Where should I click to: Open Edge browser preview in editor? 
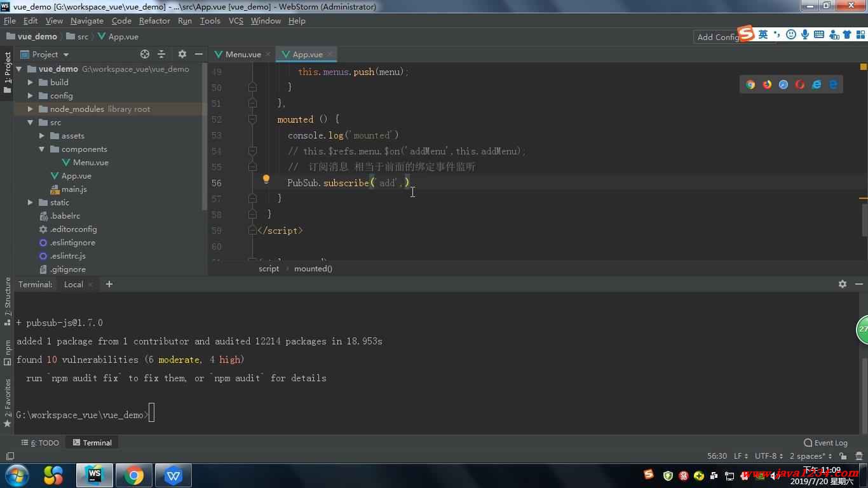pyautogui.click(x=833, y=85)
